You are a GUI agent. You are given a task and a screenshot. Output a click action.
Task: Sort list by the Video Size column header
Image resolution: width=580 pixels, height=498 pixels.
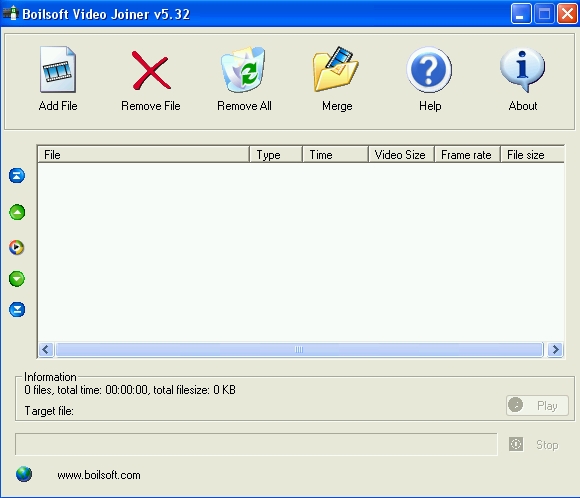pyautogui.click(x=401, y=155)
